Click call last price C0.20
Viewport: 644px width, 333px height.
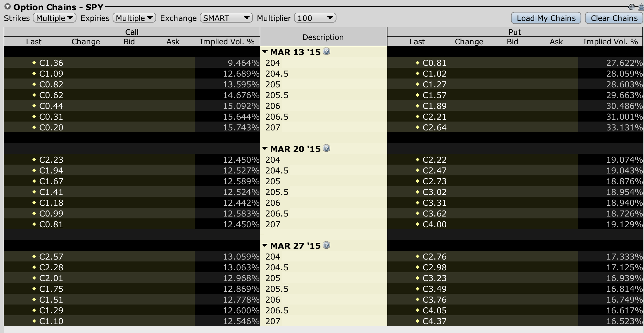(x=51, y=128)
